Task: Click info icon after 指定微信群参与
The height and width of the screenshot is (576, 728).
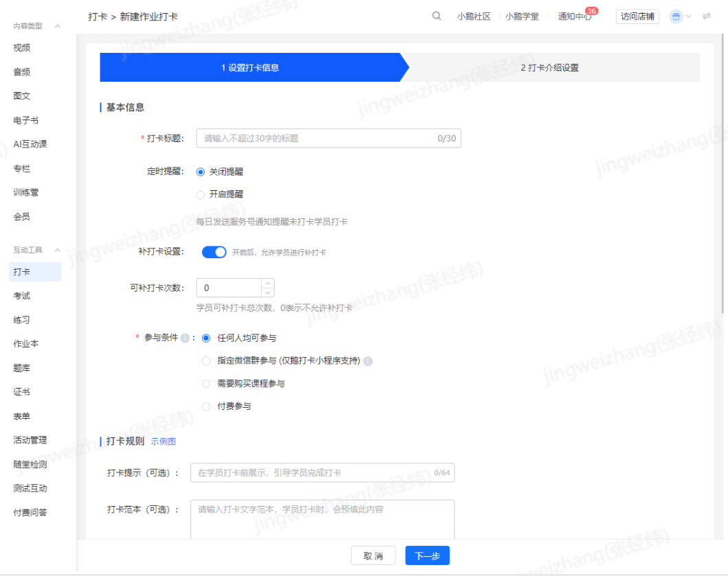Action: point(367,361)
